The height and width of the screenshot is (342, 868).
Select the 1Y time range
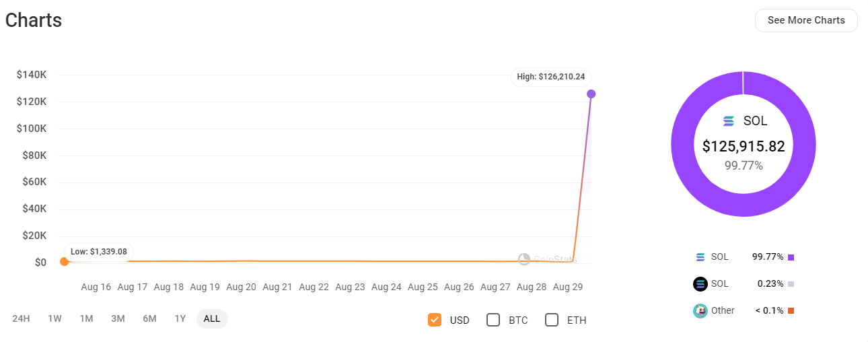180,319
